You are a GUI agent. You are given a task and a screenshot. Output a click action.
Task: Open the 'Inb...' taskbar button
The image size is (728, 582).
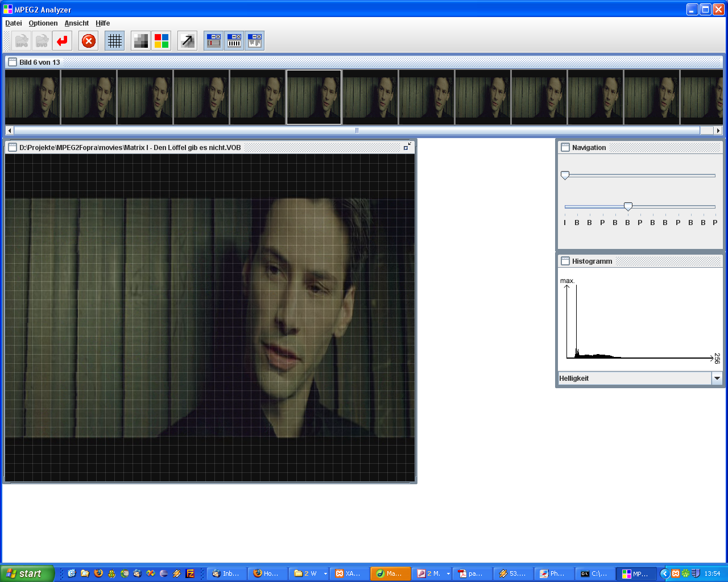click(227, 573)
